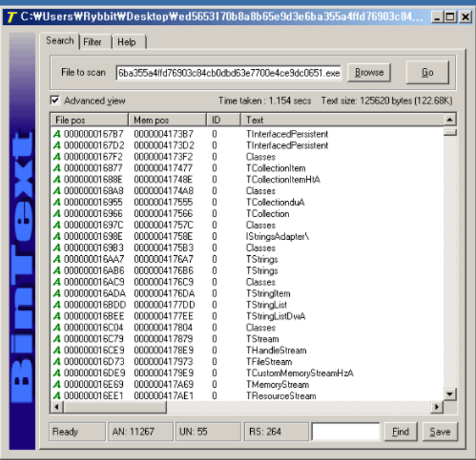This screenshot has height=460, width=476.
Task: Click the UN: 55 status panel
Action: [x=209, y=431]
